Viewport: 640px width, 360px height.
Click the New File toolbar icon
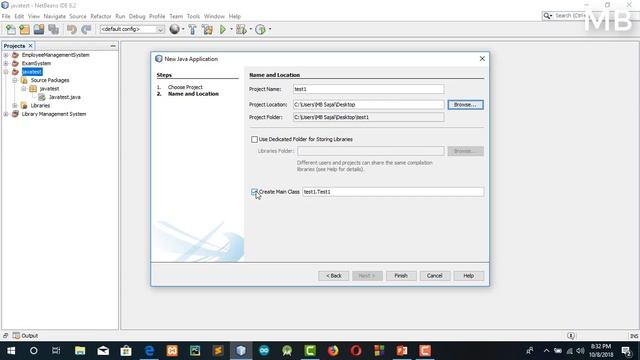click(11, 29)
